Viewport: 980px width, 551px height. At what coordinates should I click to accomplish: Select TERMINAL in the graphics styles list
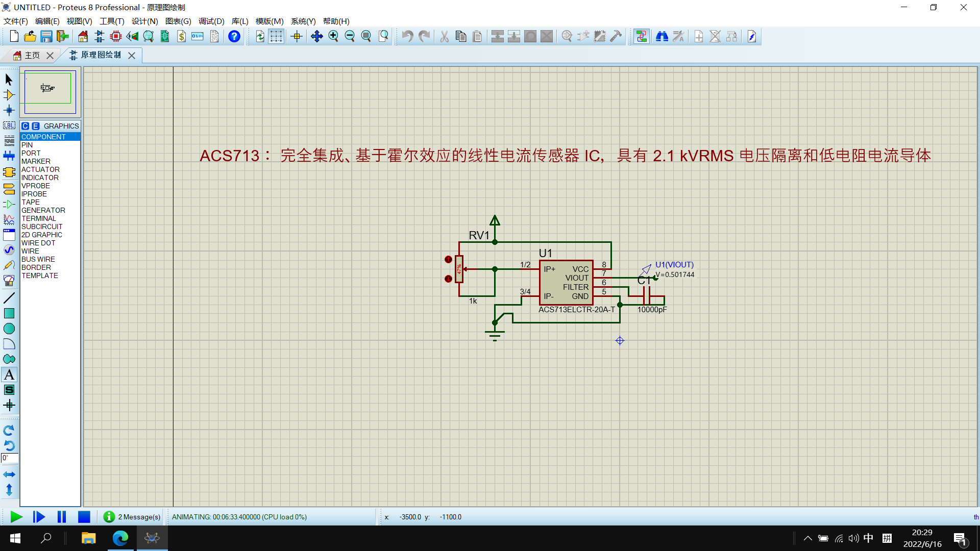pos(50,218)
